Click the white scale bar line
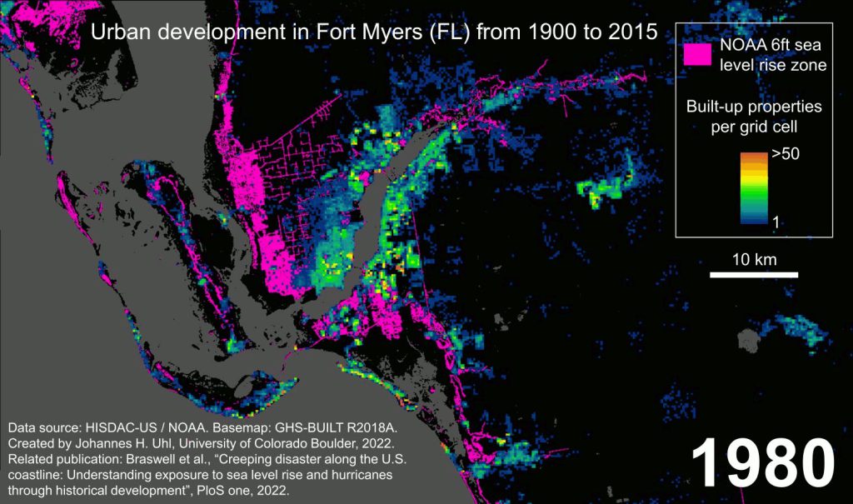853x504 pixels. click(754, 274)
